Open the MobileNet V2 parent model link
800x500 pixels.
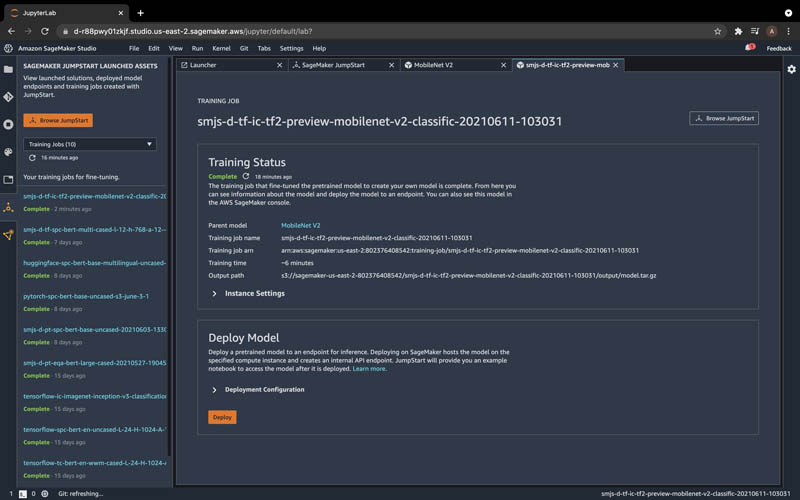point(301,225)
